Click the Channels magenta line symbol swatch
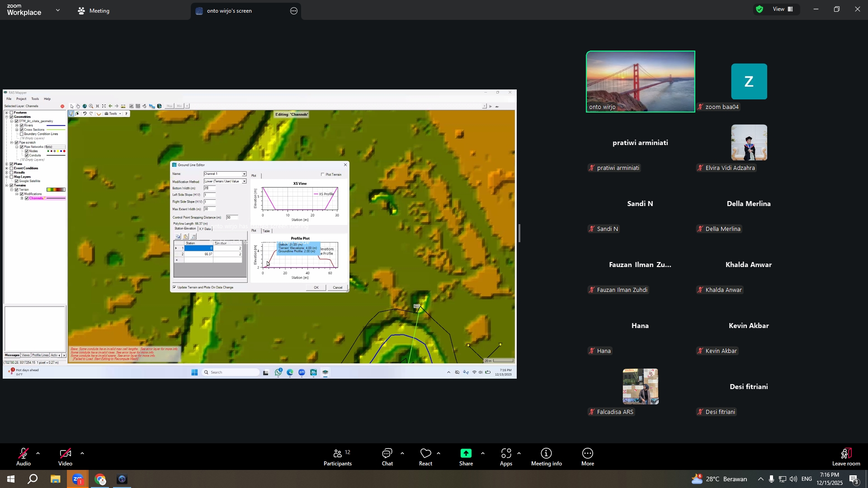This screenshot has height=488, width=868. click(56, 198)
